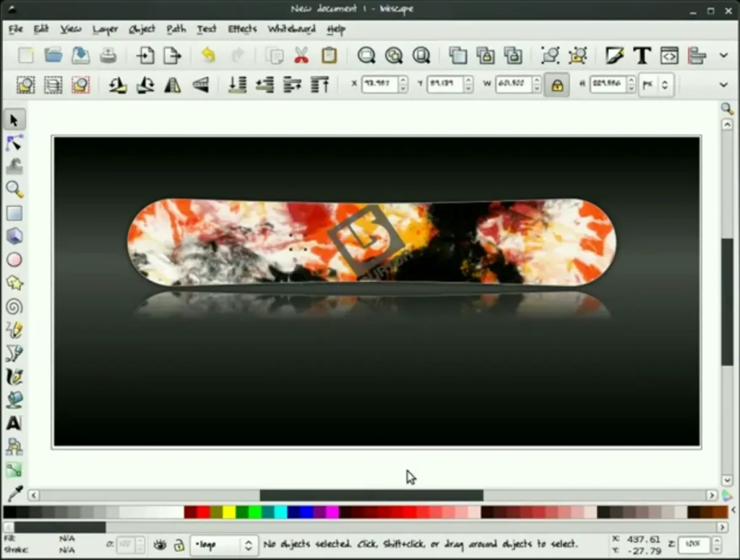Open Fill and Stroke dialog

coord(614,56)
